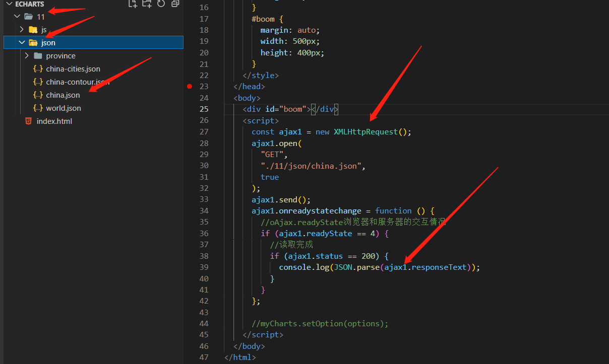Click 'ajax1.status == 200' condition

[331, 256]
